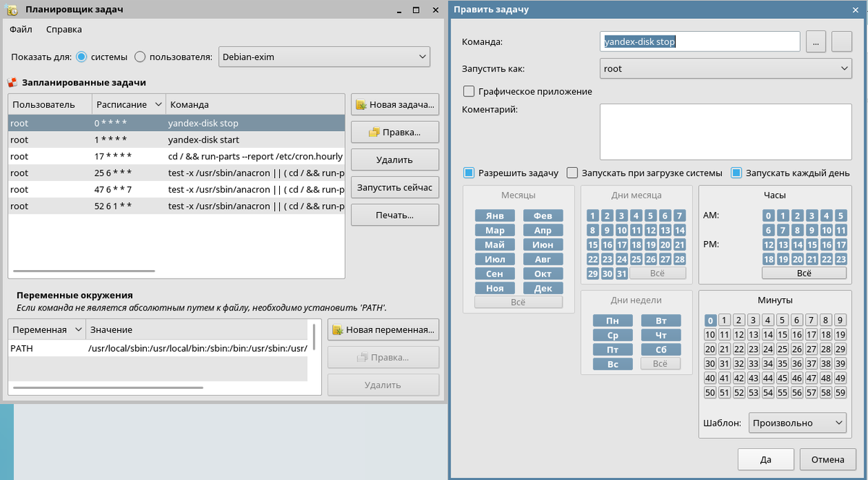The image size is (868, 480).
Task: Click the New task button icon
Action: (361, 105)
